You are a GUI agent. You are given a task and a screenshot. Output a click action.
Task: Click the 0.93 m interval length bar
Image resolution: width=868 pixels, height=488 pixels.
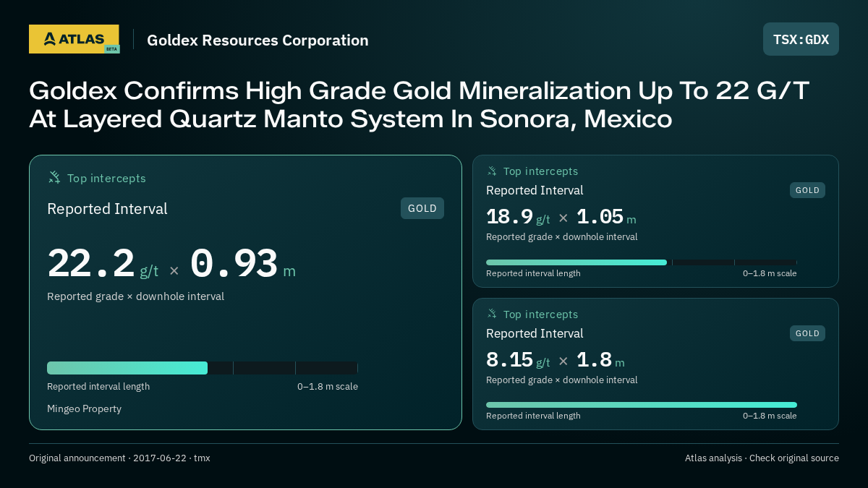pos(203,368)
